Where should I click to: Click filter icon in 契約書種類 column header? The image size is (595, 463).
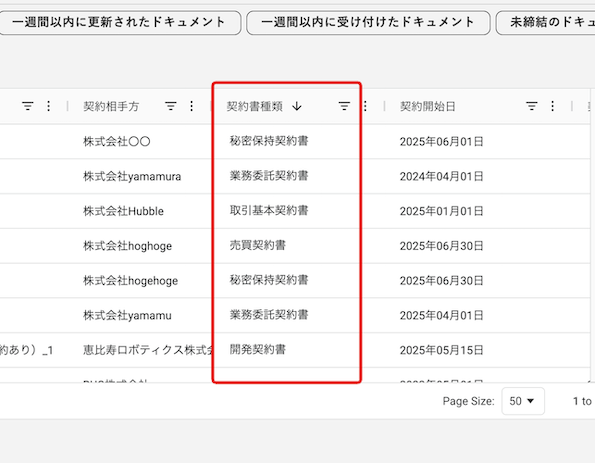[x=344, y=106]
